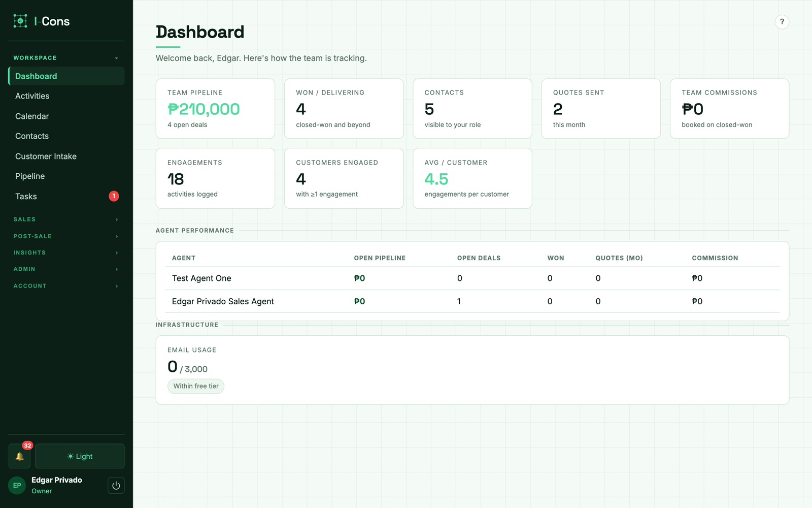Select Edgar Privado Sales Agent row name
The height and width of the screenshot is (508, 812).
pos(223,301)
